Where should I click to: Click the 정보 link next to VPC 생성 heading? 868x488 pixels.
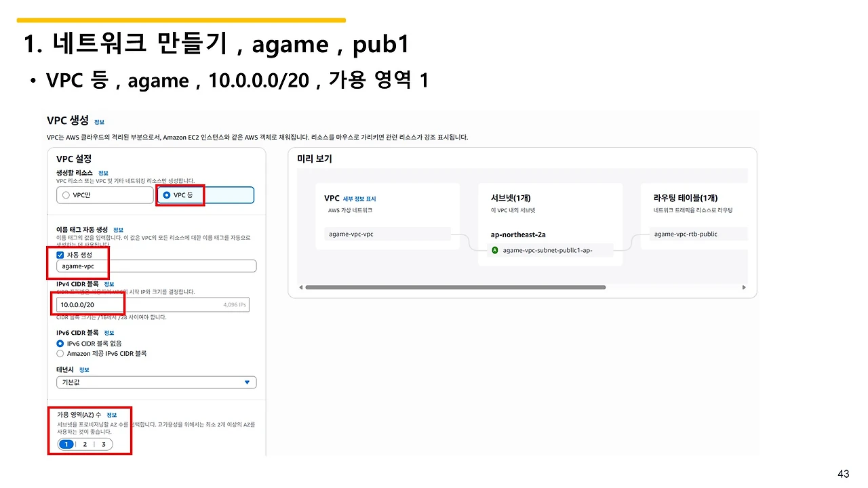coord(99,122)
